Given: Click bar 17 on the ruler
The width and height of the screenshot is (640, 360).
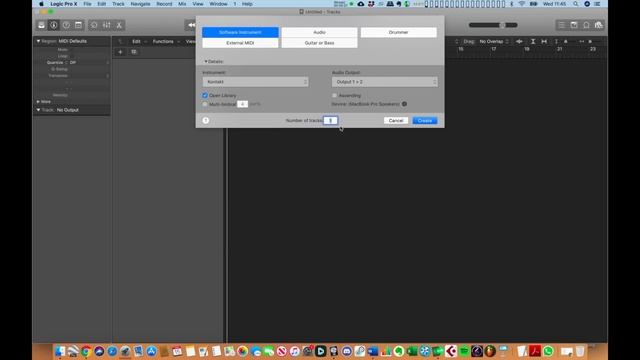Looking at the screenshot, I should click(493, 49).
